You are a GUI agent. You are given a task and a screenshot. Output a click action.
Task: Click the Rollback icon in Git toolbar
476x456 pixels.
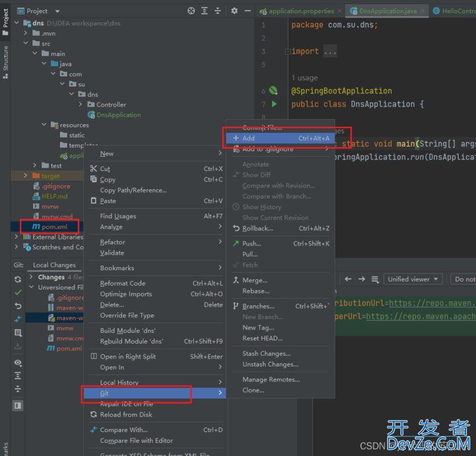tap(18, 306)
